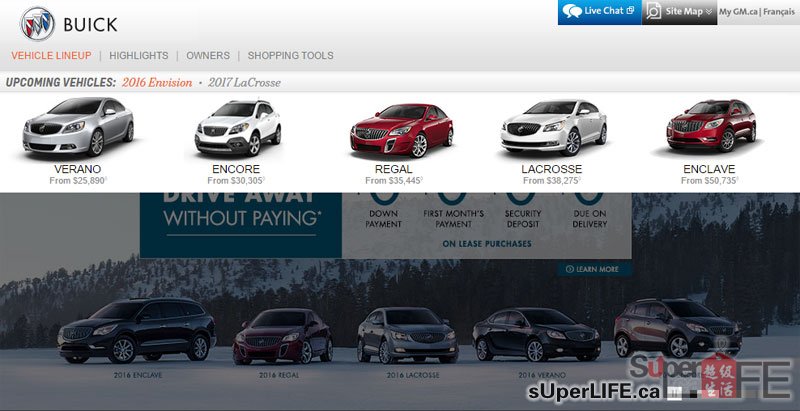This screenshot has width=800, height=411.
Task: View the upcoming 2017 LaCrosse
Action: coord(244,83)
